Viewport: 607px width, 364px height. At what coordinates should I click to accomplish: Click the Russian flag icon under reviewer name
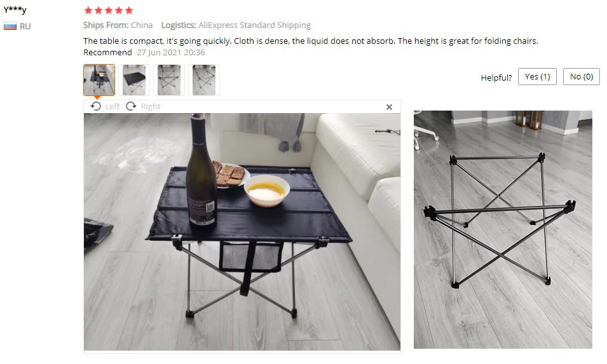tap(10, 26)
